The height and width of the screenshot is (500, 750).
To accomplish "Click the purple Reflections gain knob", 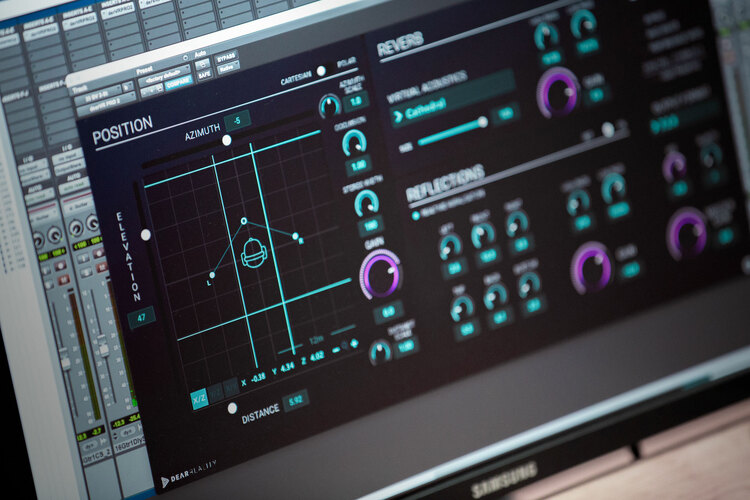I will click(x=591, y=268).
